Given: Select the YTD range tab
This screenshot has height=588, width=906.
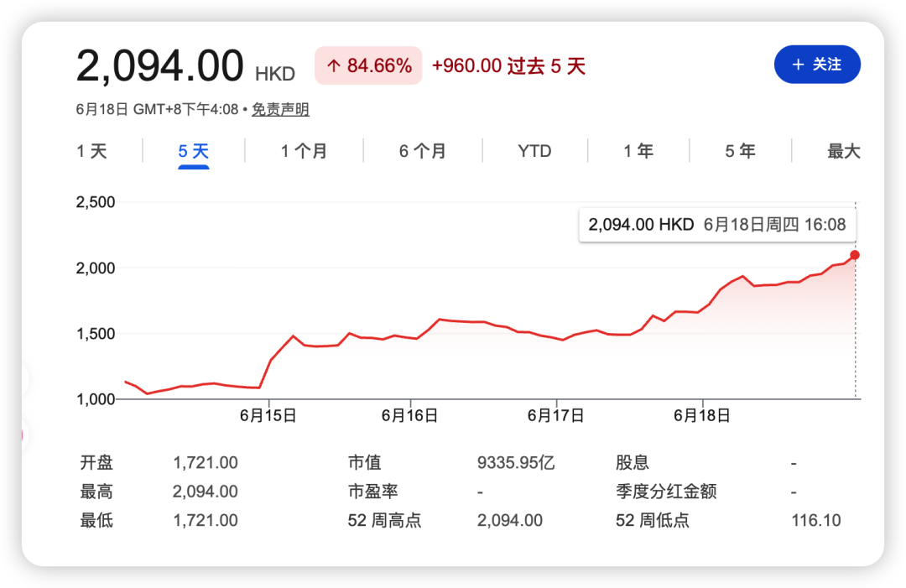Looking at the screenshot, I should click(x=534, y=151).
